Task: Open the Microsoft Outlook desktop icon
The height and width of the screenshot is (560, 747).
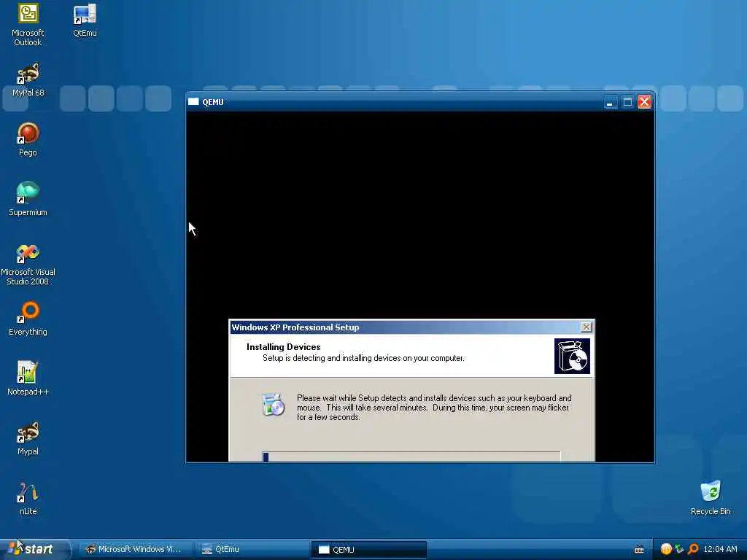Action: coord(28,25)
